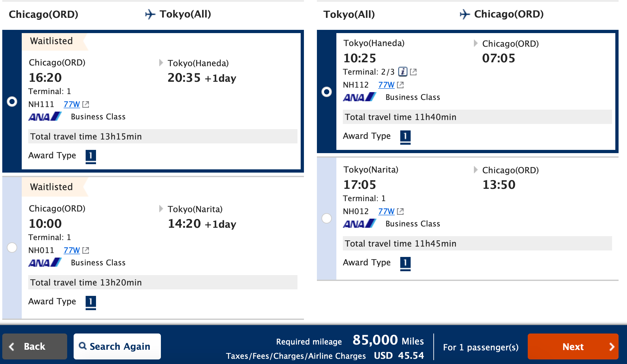Select the NH011 Chicago to Narita flight

coord(12,248)
